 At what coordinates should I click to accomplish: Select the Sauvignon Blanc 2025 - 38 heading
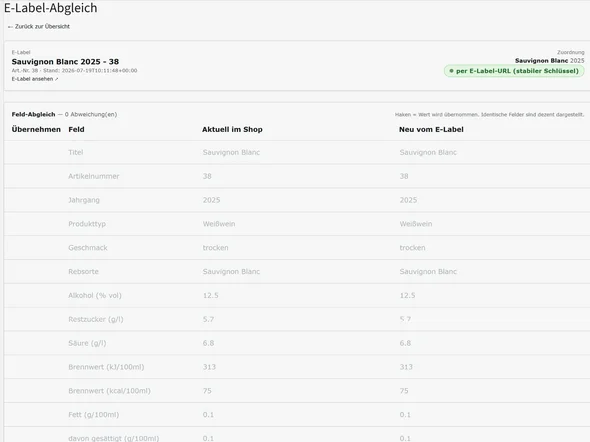tap(65, 62)
